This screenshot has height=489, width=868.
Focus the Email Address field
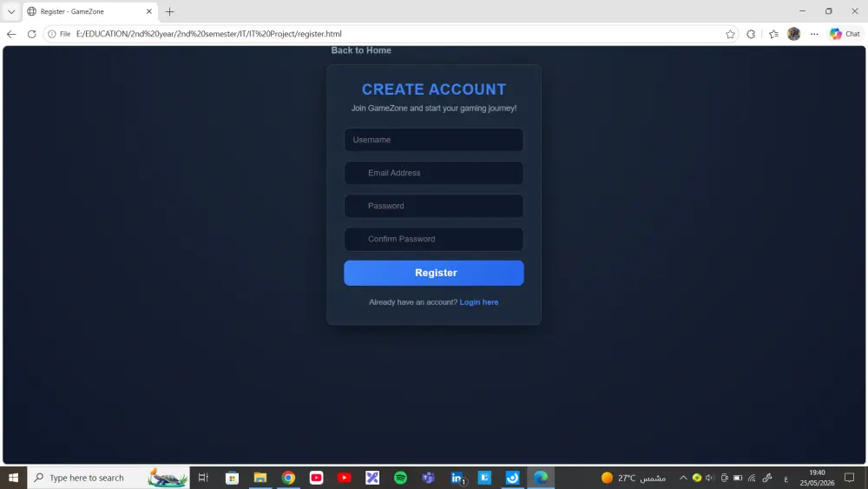tap(433, 173)
